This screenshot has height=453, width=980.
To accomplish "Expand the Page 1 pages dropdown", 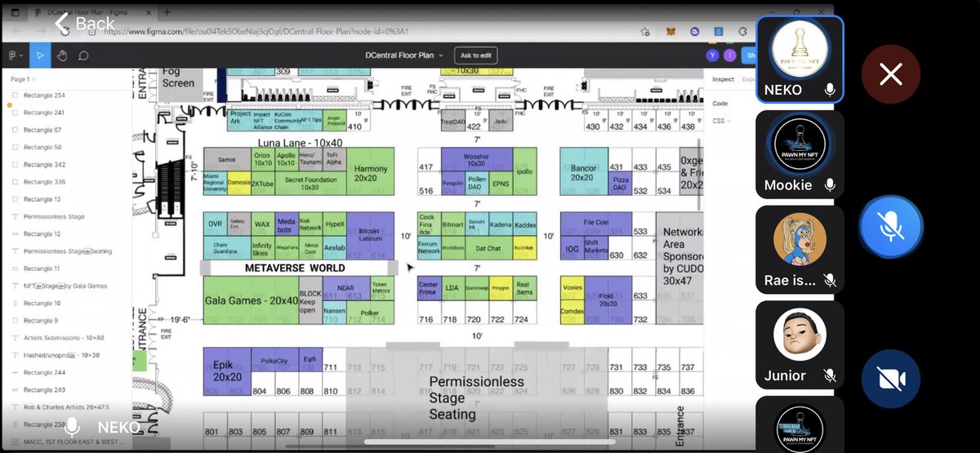I will point(22,79).
